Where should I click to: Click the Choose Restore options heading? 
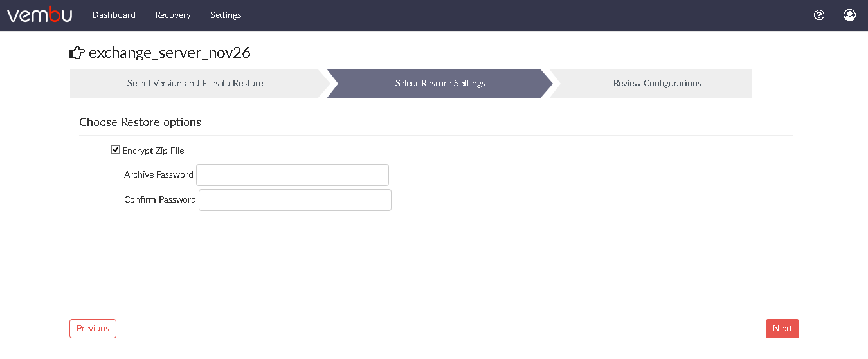click(x=140, y=122)
